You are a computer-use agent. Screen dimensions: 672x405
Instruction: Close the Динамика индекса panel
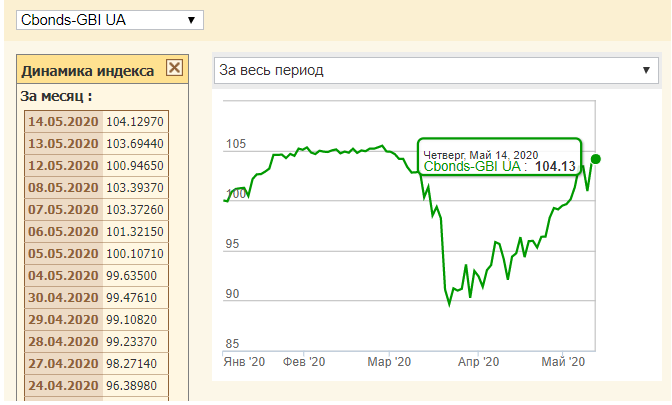[x=174, y=68]
